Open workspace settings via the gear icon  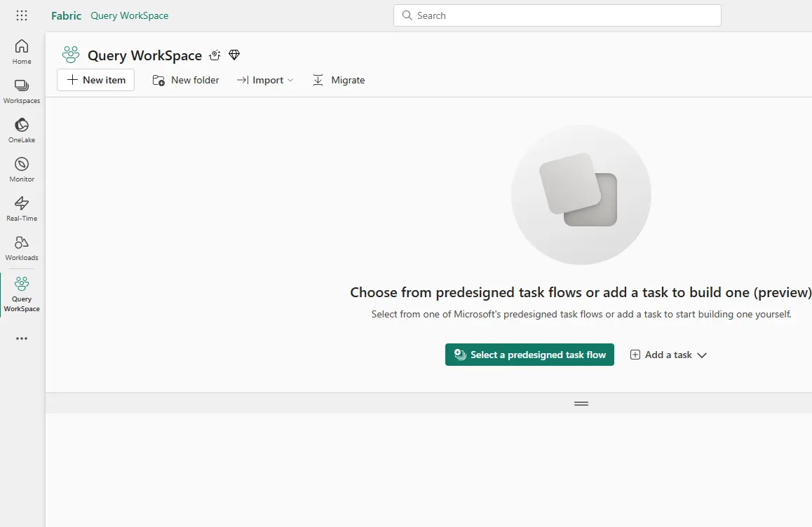point(215,55)
